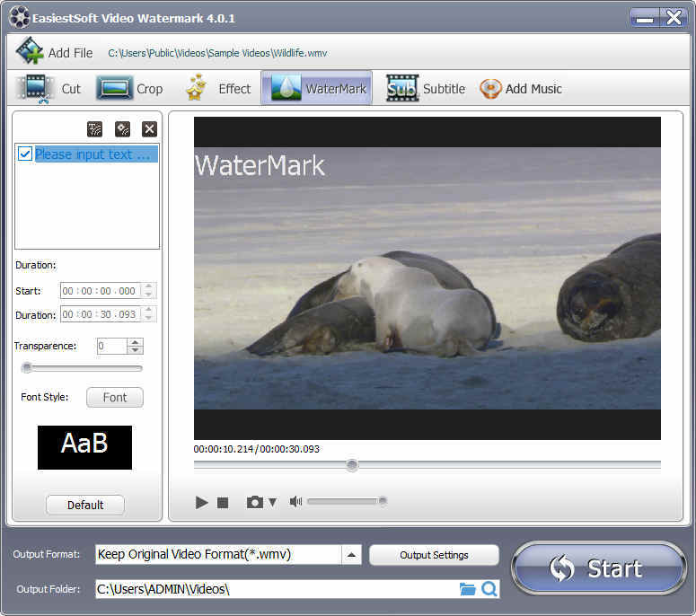Open the Cut tool
696x616 pixels.
point(48,89)
